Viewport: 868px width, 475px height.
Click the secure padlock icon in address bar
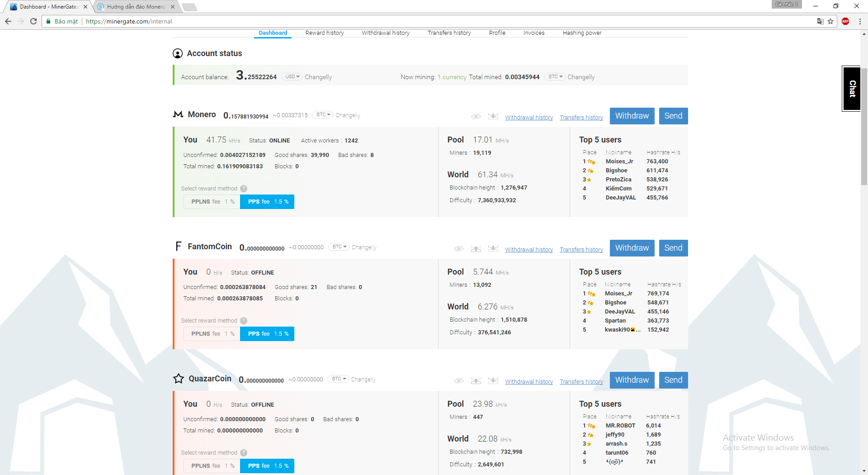coord(48,21)
